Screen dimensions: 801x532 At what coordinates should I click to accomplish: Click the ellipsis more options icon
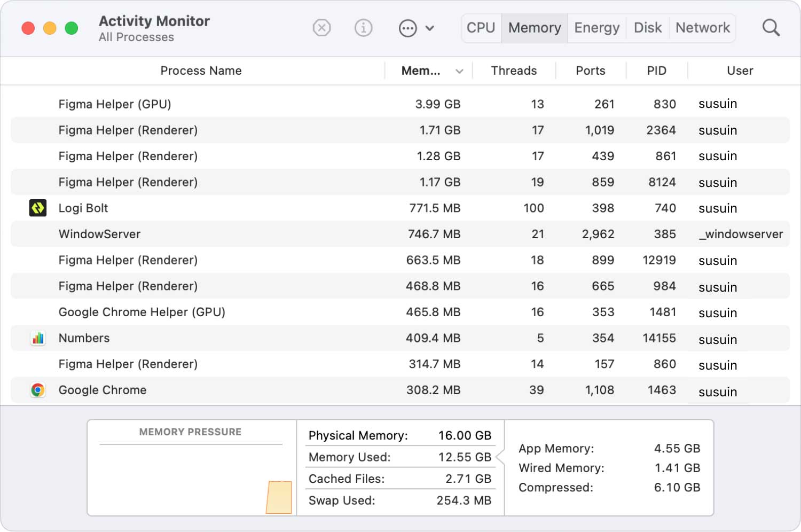click(x=407, y=28)
